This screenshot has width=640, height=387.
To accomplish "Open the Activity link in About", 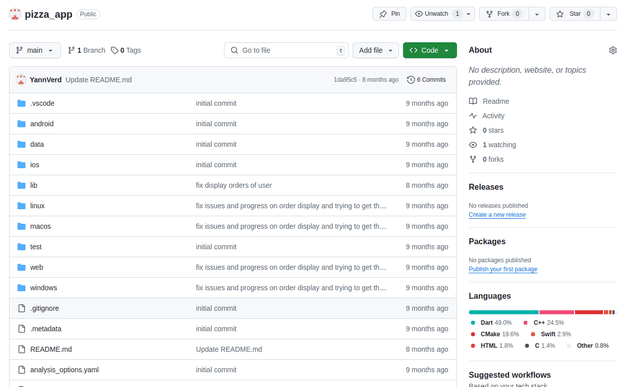I will [493, 116].
